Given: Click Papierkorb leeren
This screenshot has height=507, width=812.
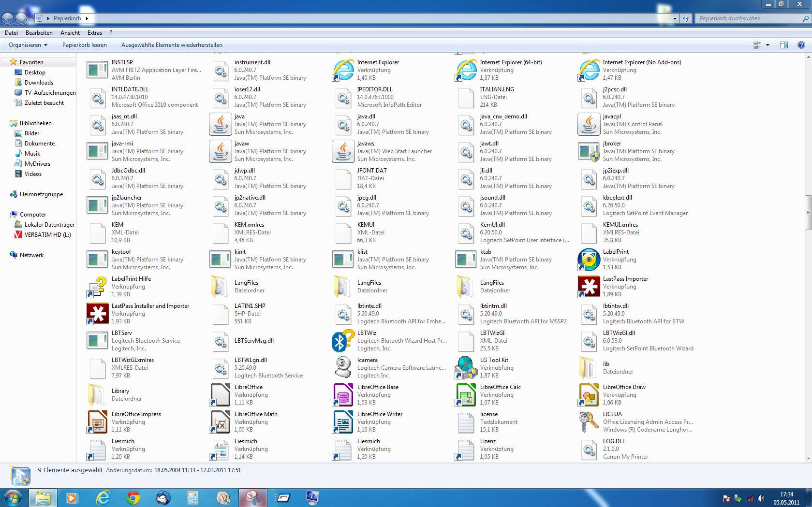Looking at the screenshot, I should tap(85, 45).
